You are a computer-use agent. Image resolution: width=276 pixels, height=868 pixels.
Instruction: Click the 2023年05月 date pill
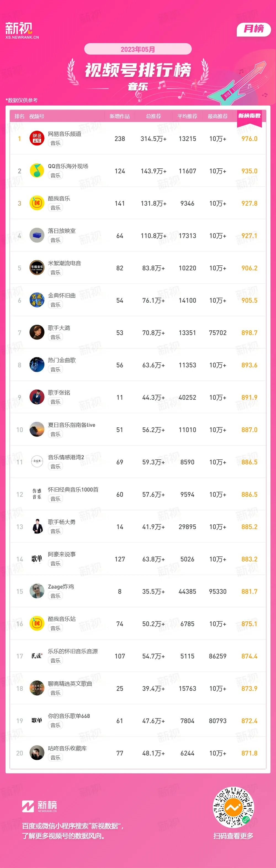[138, 49]
